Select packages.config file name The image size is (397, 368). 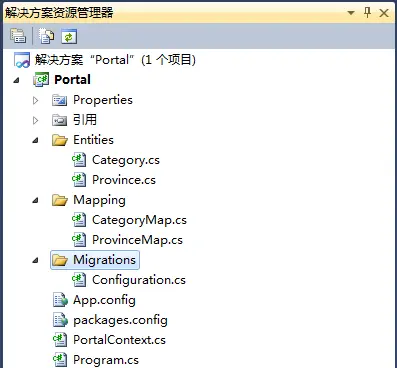[120, 320]
